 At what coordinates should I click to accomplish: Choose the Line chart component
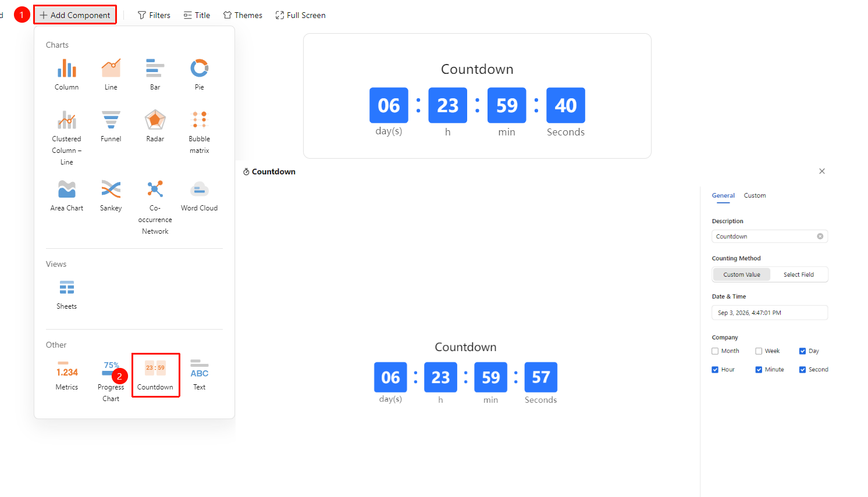tap(111, 69)
